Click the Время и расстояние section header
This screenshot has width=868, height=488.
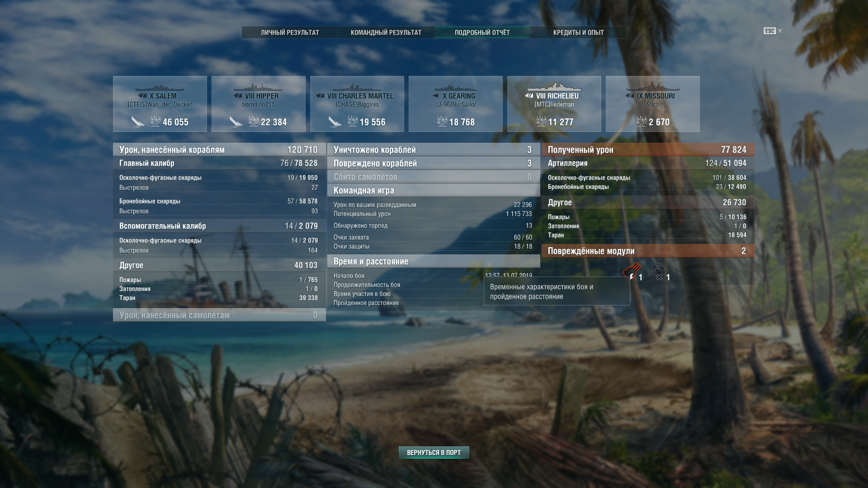click(x=434, y=261)
